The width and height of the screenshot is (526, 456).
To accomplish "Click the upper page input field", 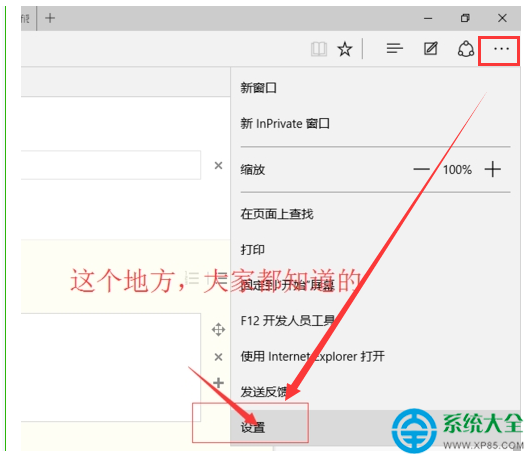I will tap(111, 165).
